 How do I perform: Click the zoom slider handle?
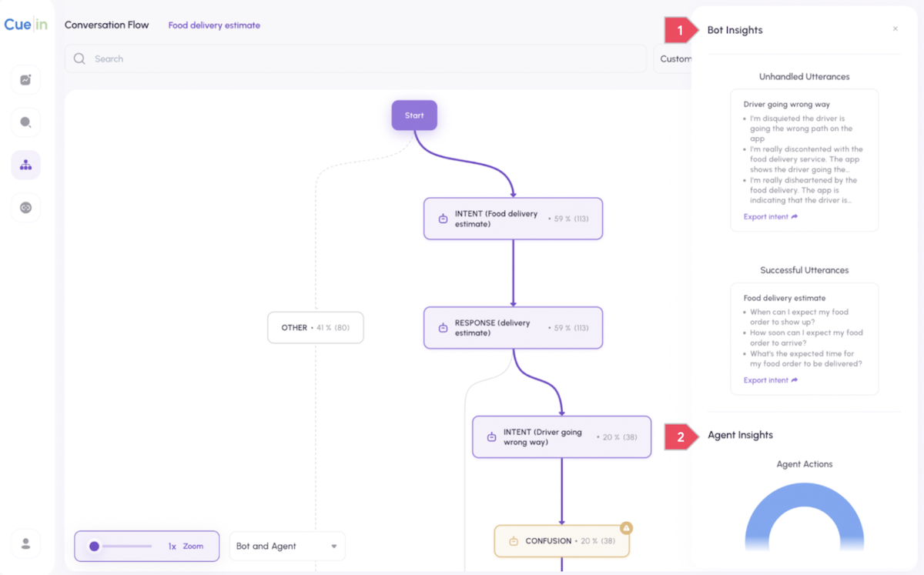(x=94, y=547)
